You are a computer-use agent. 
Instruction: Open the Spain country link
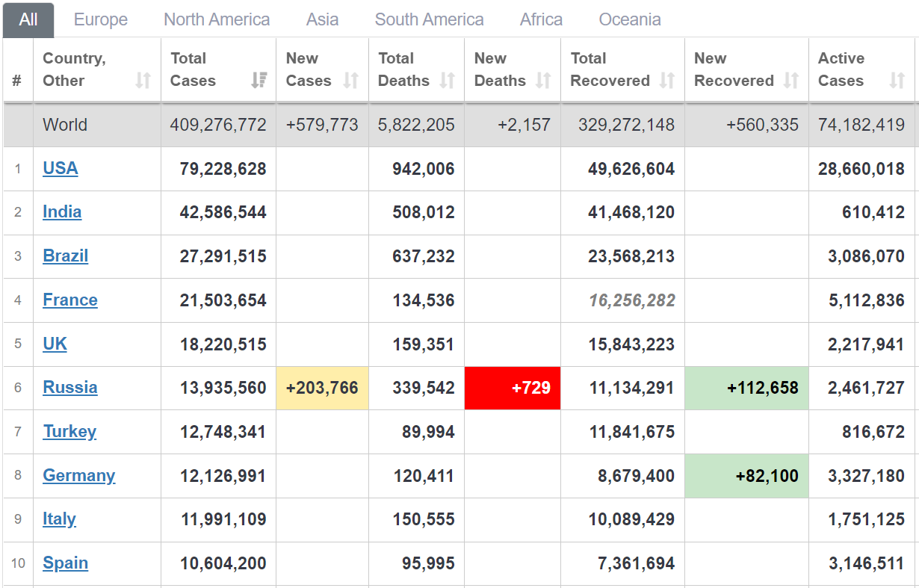coord(66,563)
